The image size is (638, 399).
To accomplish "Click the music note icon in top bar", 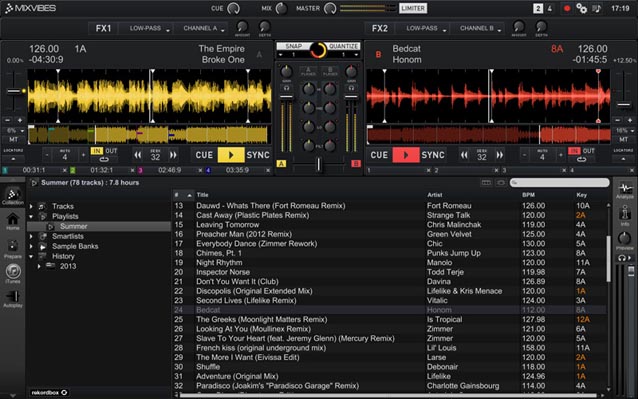I will (x=596, y=9).
